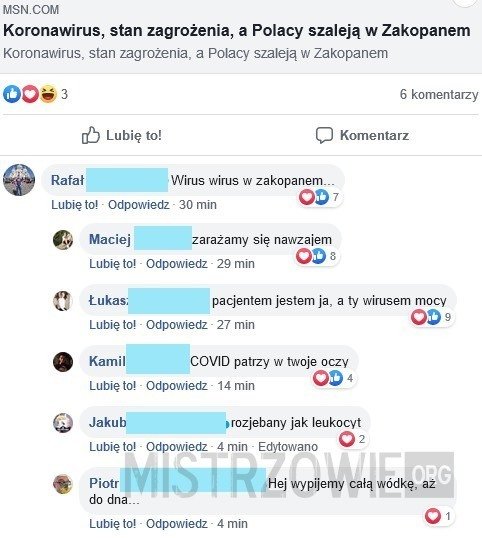The width and height of the screenshot is (482, 538).
Task: Open Rafał's profile picture
Action: (x=19, y=180)
